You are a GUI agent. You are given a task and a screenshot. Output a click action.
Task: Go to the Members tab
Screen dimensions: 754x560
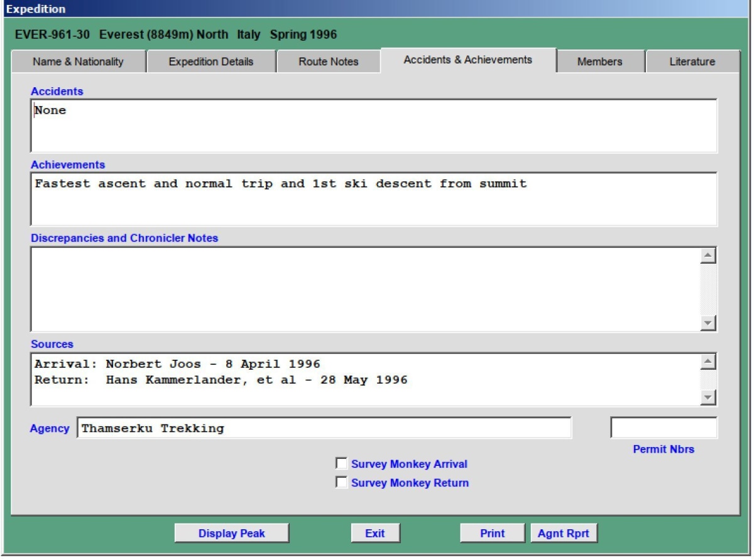pos(599,62)
